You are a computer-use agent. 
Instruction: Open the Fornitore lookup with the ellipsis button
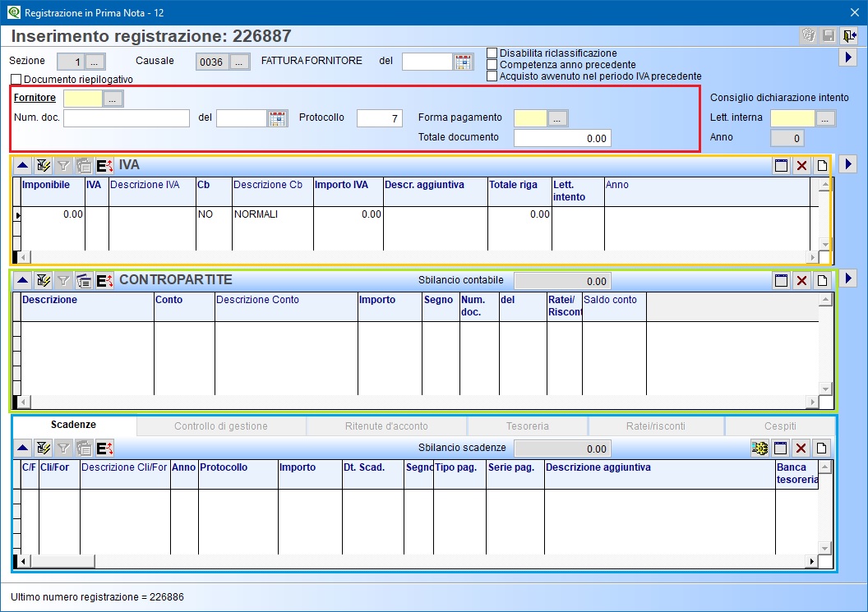point(113,99)
